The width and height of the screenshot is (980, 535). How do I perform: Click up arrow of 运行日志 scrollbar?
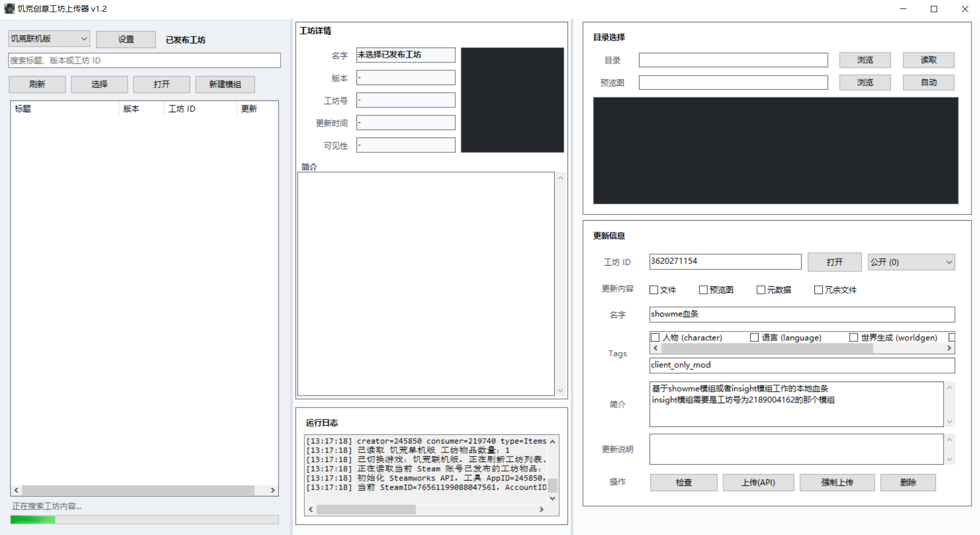tap(552, 441)
